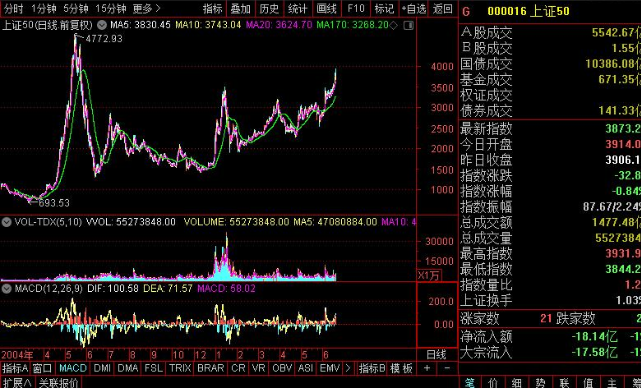Select TRIX indicator tab
Viewport: 641px width, 390px height.
(180, 368)
